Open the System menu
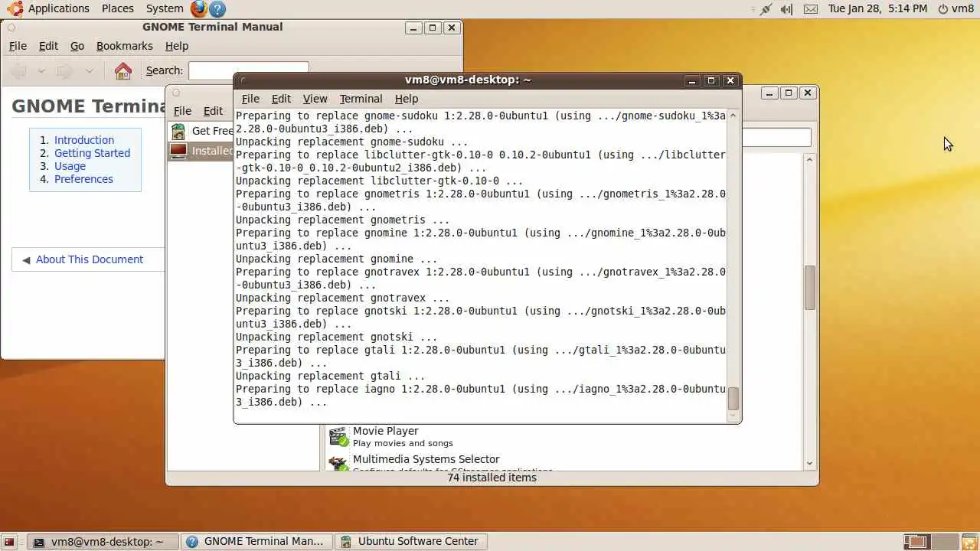Screen dimensions: 980x551 pyautogui.click(x=165, y=8)
